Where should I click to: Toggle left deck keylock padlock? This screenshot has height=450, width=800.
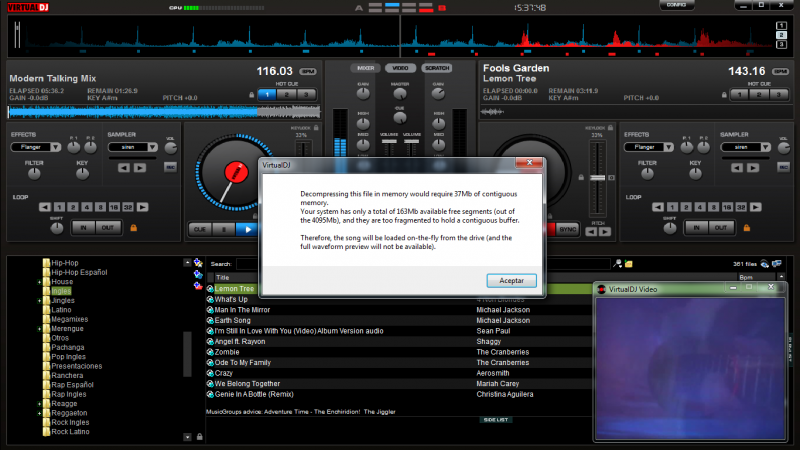[x=316, y=128]
